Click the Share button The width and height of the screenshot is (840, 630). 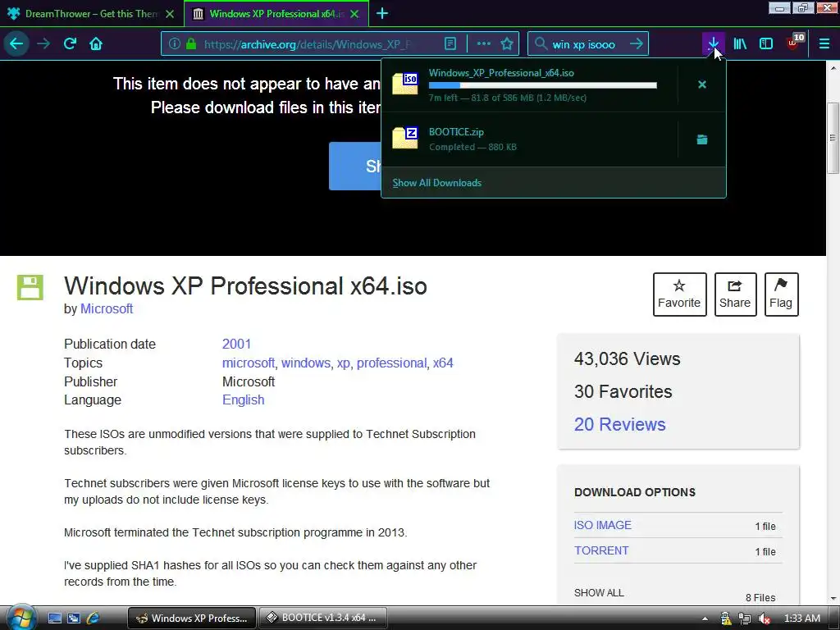coord(735,294)
